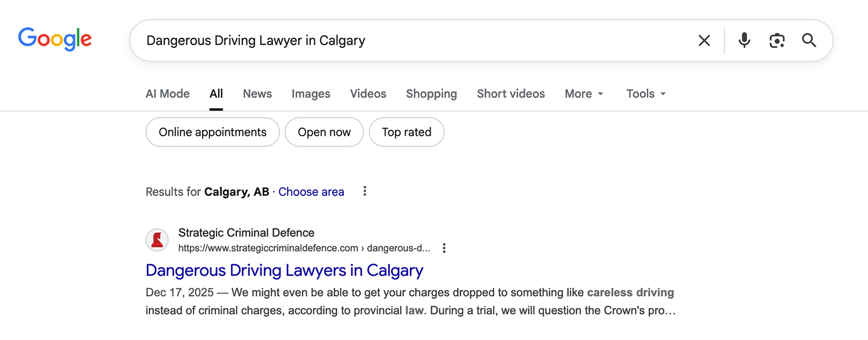Viewport: 868px width, 340px height.
Task: Open the Tools dropdown
Action: pos(645,93)
